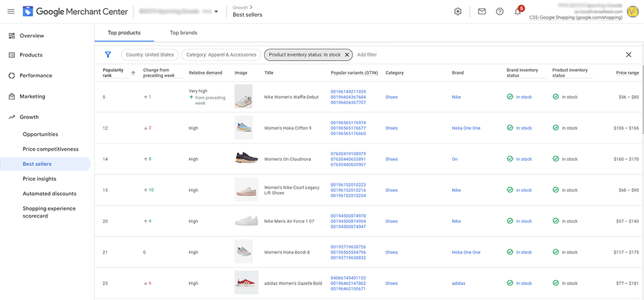Open GTIN 00194500874954 link
Viewport: 644px width, 300px height.
point(348,221)
